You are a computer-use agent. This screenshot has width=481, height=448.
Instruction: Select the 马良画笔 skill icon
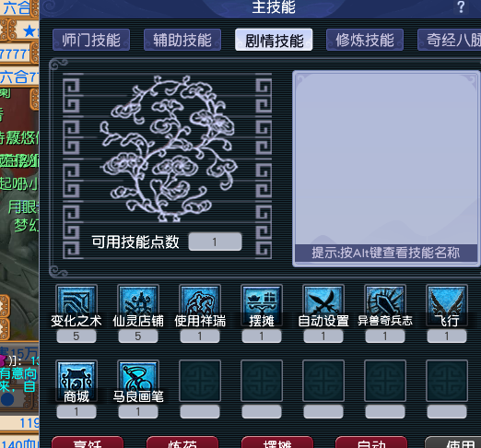(x=138, y=381)
